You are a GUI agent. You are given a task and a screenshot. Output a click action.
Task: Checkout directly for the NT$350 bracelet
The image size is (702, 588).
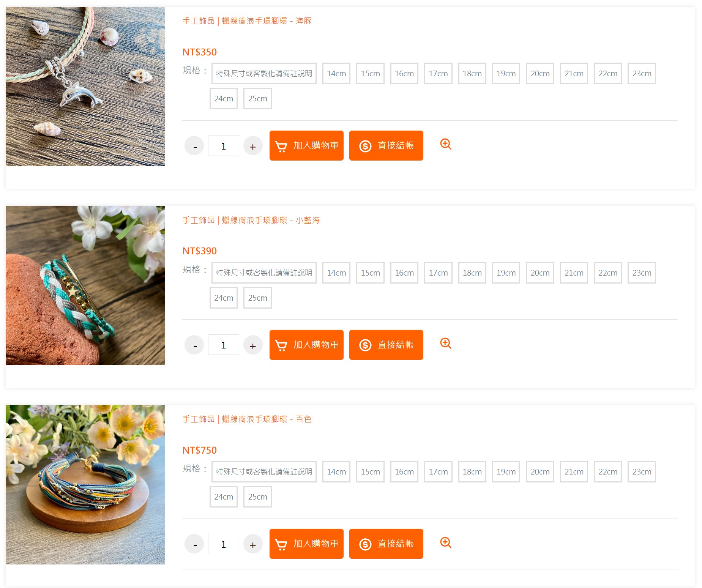coord(386,146)
